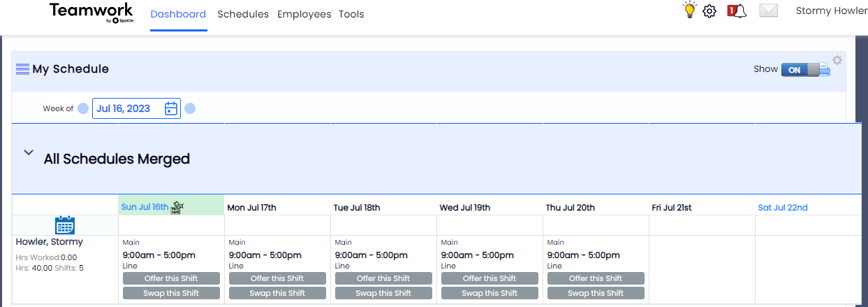Go to the next week
Image resolution: width=868 pixels, height=307 pixels.
point(190,108)
